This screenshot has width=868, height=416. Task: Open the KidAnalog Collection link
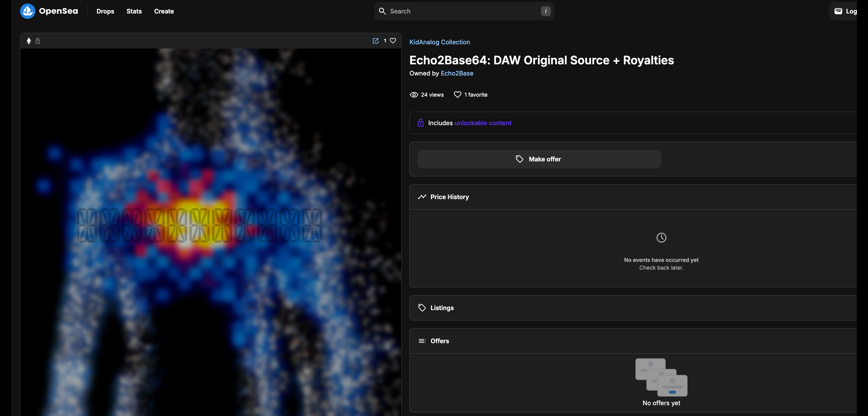click(x=440, y=42)
